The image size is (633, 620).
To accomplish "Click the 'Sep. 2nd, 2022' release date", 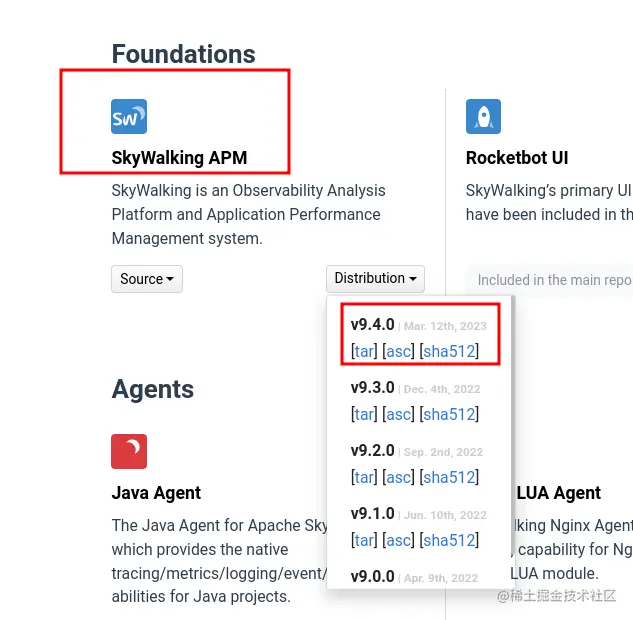I will [443, 452].
